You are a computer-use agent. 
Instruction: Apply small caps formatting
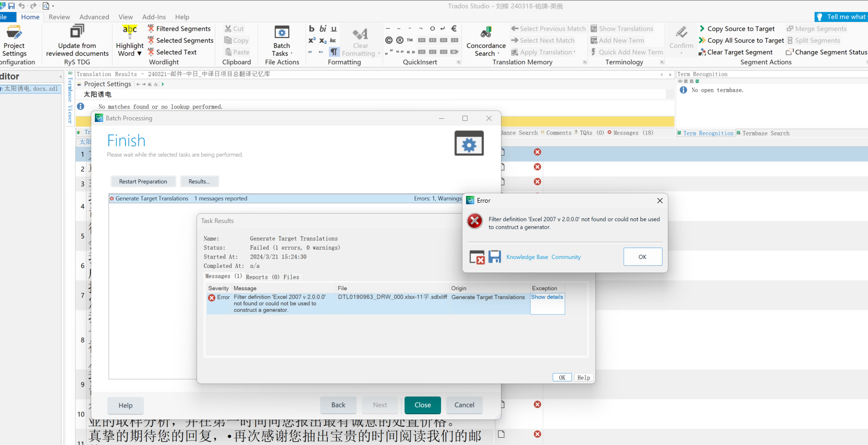pos(333,40)
